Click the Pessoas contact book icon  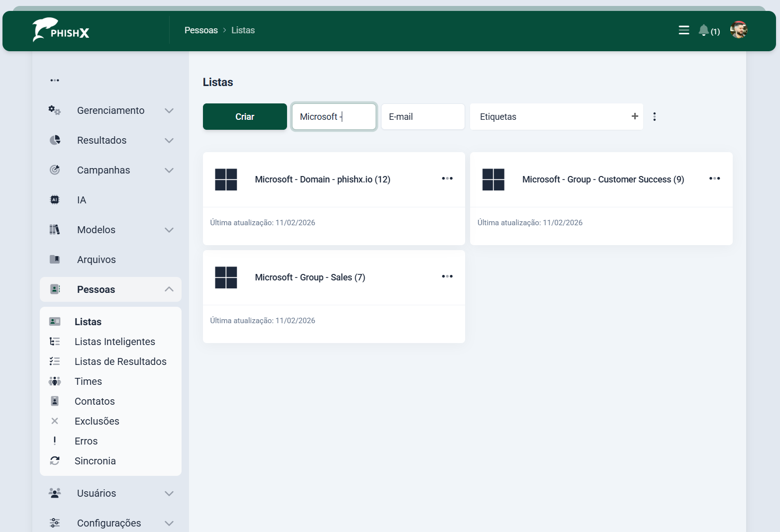[55, 289]
